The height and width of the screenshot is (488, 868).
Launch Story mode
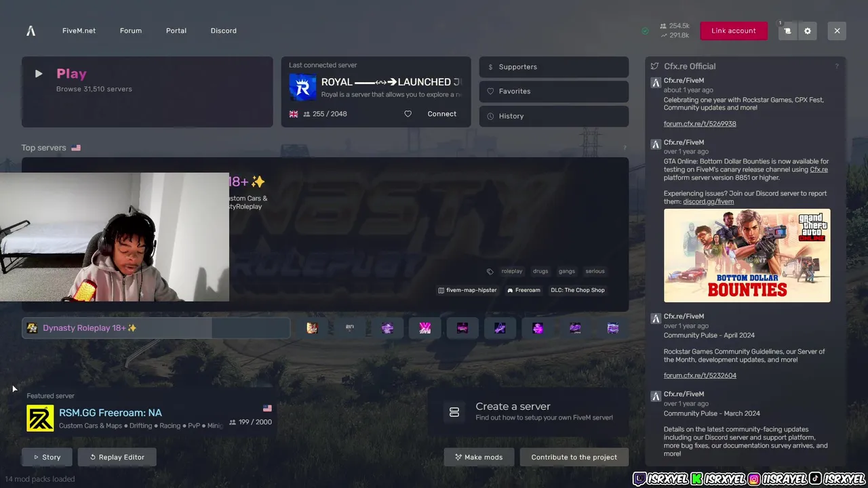pyautogui.click(x=47, y=457)
